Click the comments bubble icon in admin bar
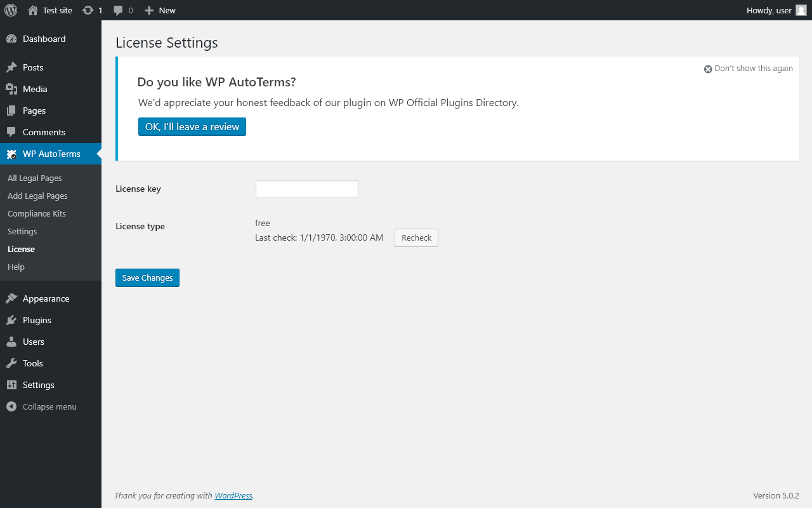The width and height of the screenshot is (812, 508). coord(118,10)
